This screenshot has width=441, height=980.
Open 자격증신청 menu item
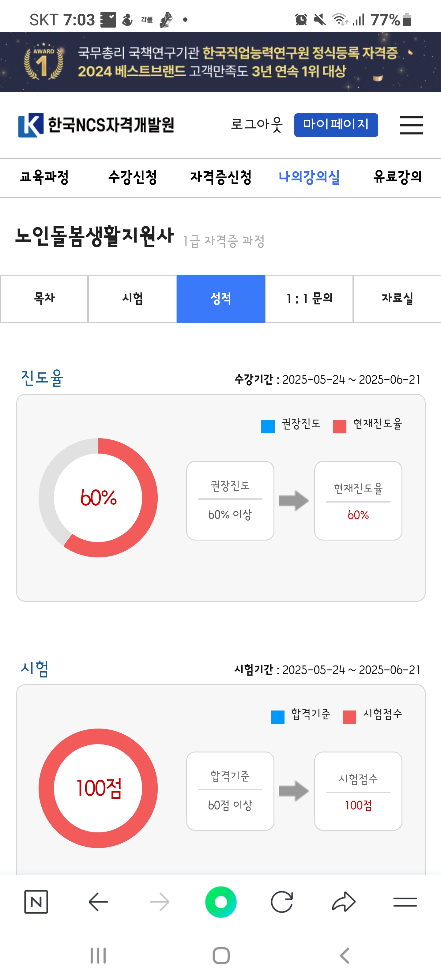pyautogui.click(x=221, y=177)
